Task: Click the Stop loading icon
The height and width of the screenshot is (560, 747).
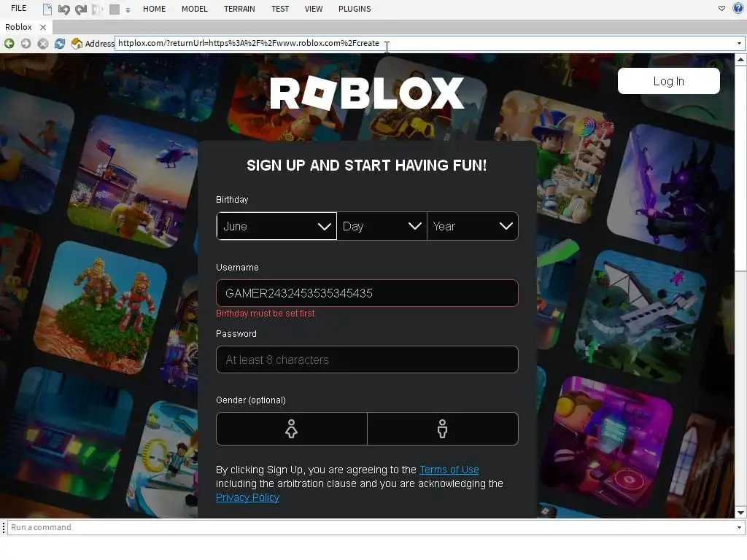Action: pyautogui.click(x=43, y=44)
